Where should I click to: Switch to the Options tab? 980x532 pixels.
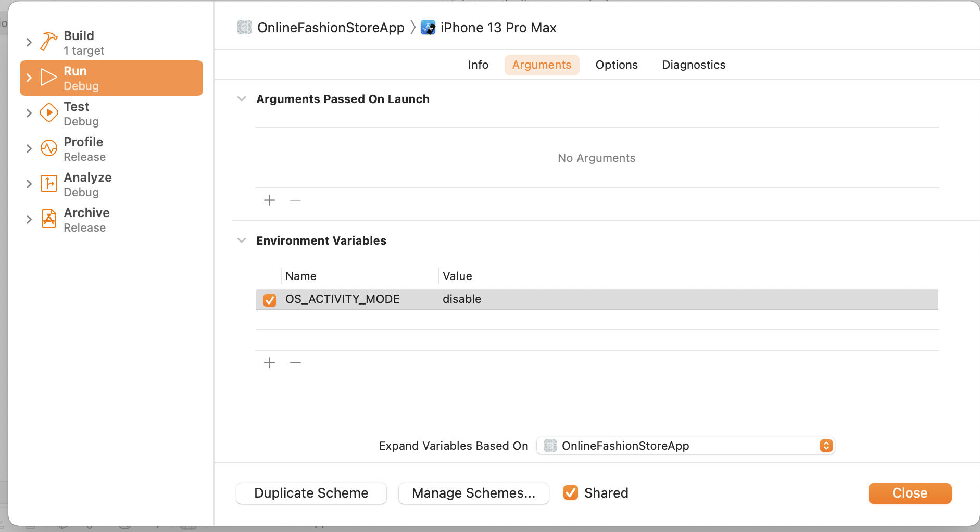[617, 65]
